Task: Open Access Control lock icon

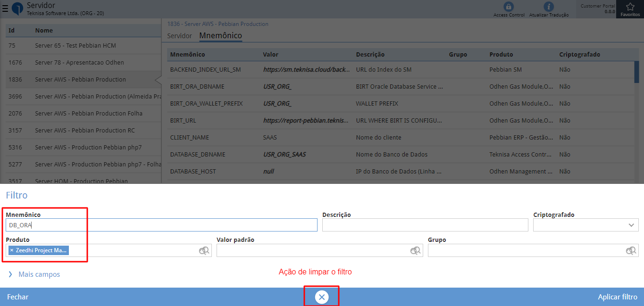Action: point(509,7)
